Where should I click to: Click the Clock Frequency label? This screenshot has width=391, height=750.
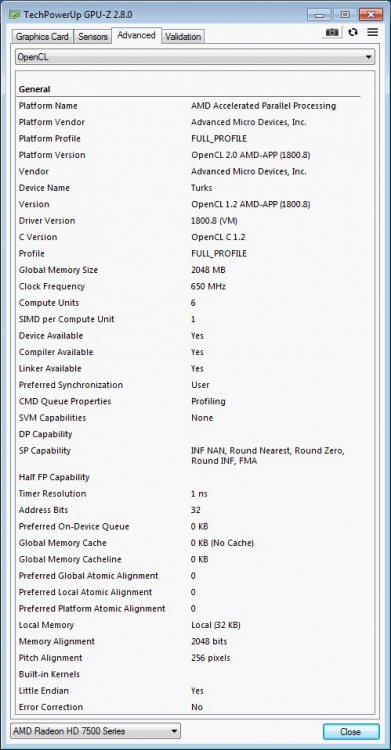(x=52, y=286)
